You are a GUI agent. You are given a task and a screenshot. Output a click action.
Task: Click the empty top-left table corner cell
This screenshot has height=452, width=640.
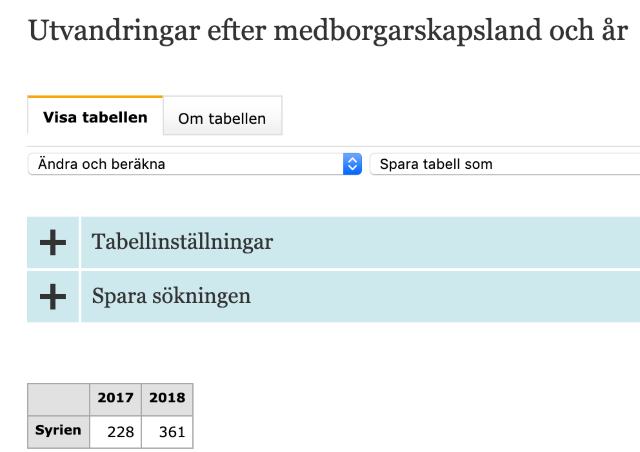click(59, 398)
